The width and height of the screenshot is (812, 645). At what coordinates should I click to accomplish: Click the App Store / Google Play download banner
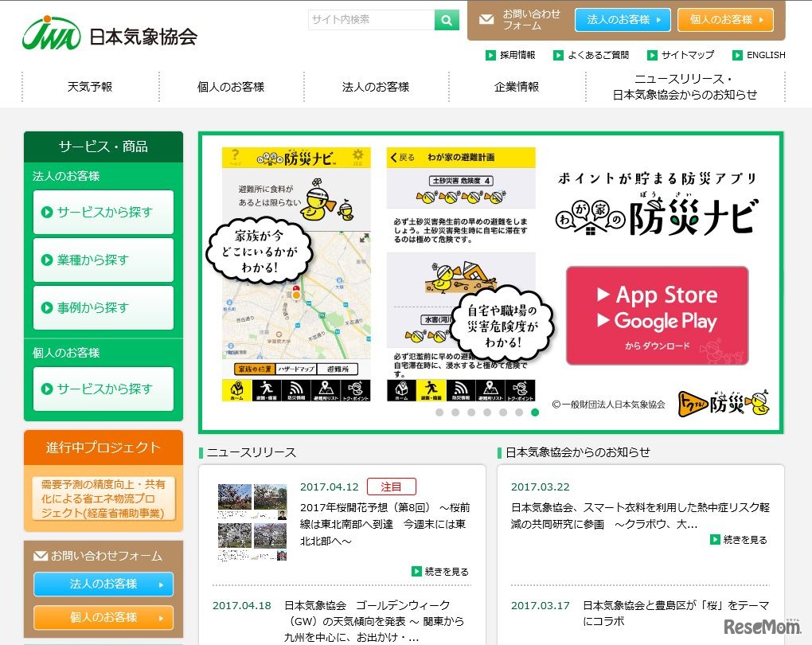pos(658,315)
